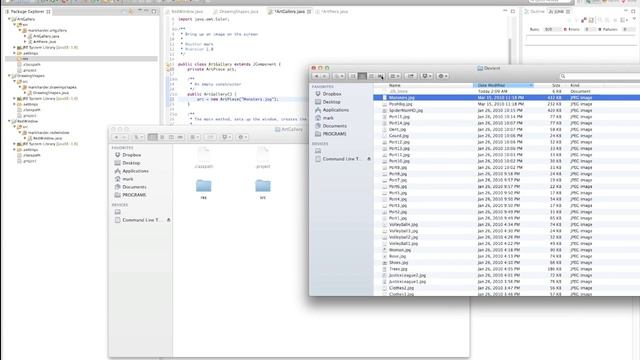Expand ArtGallery.java node in Package Explorer
This screenshot has width=640, height=360.
(x=25, y=36)
